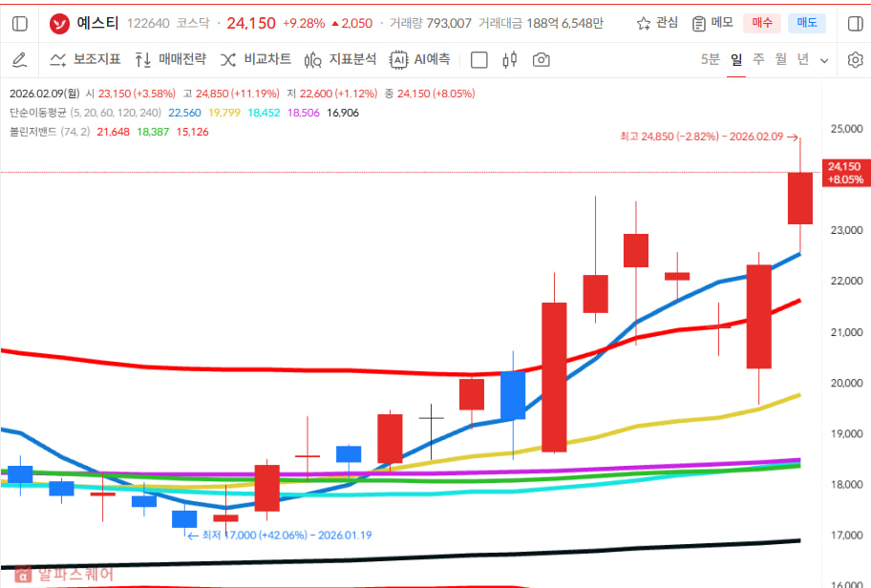The width and height of the screenshot is (871, 588).
Task: Click the 매수 buy button
Action: click(x=761, y=23)
